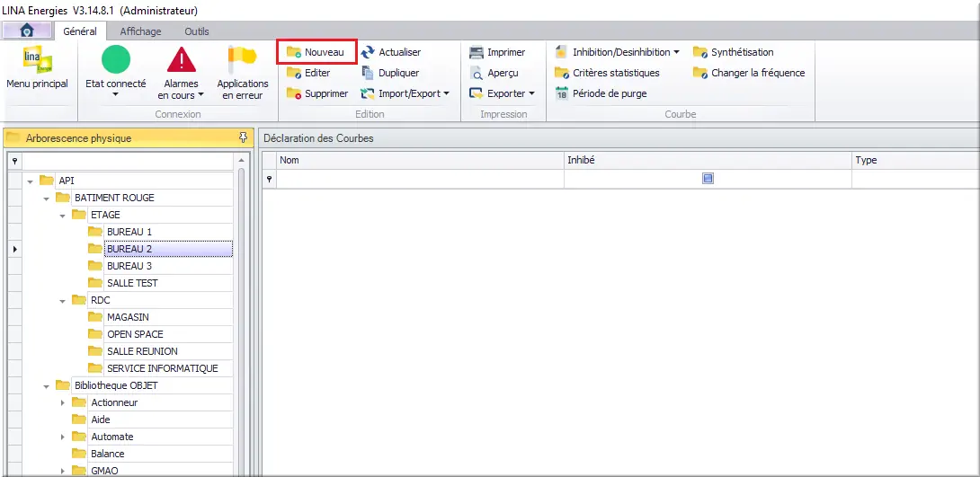Select OPEN SPACE in the tree
The height and width of the screenshot is (477, 980).
pos(135,334)
